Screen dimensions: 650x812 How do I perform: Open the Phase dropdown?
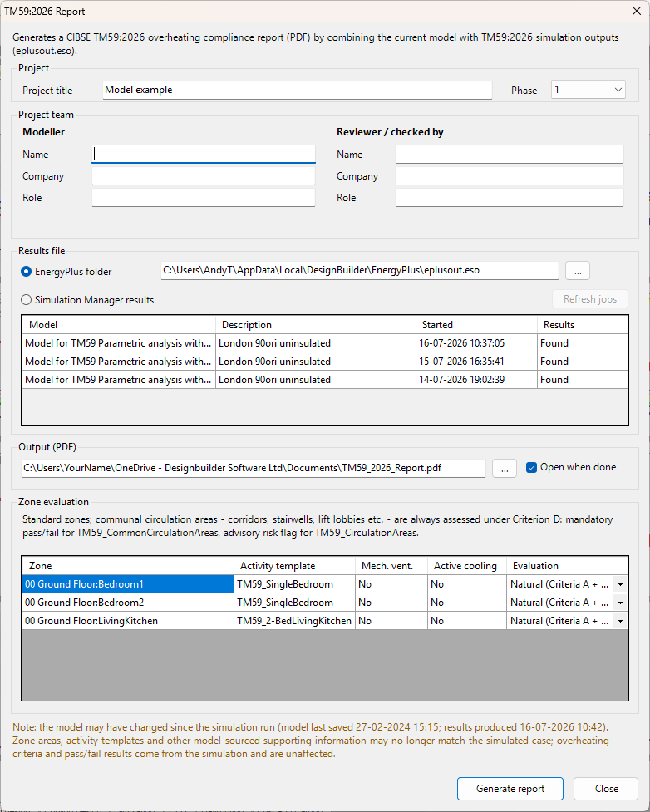click(x=588, y=90)
